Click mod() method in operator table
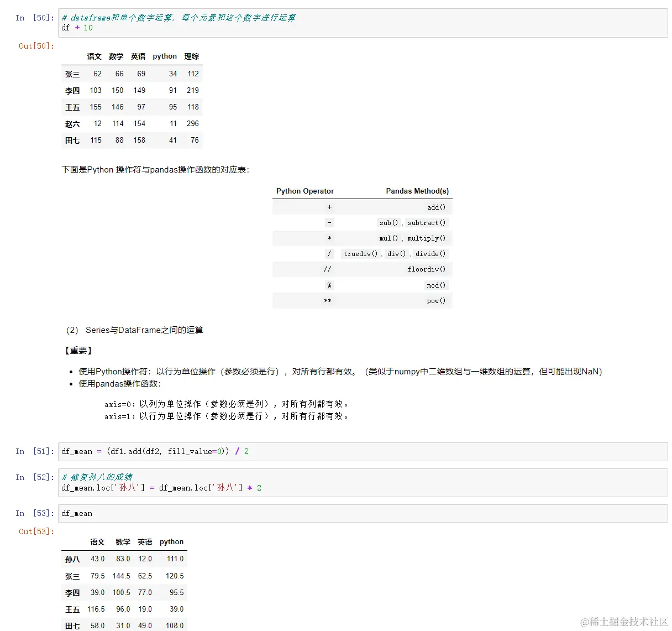Image resolution: width=672 pixels, height=631 pixels. click(436, 285)
